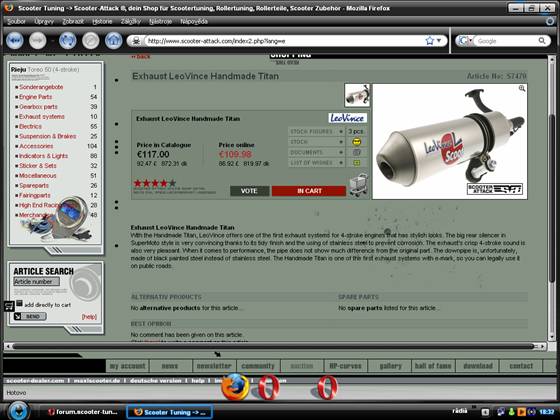
Task: Click the list of wishes icon
Action: (x=356, y=163)
